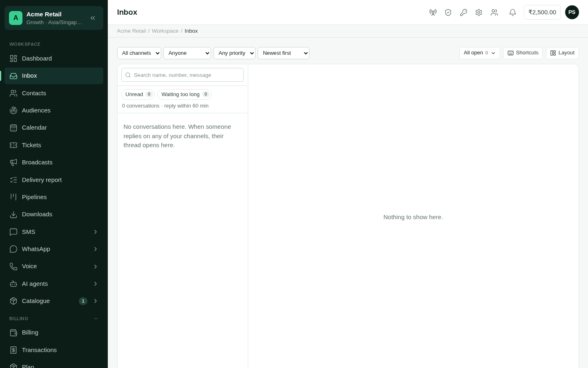Click the shield check icon in header
This screenshot has width=588, height=368.
pos(448,12)
